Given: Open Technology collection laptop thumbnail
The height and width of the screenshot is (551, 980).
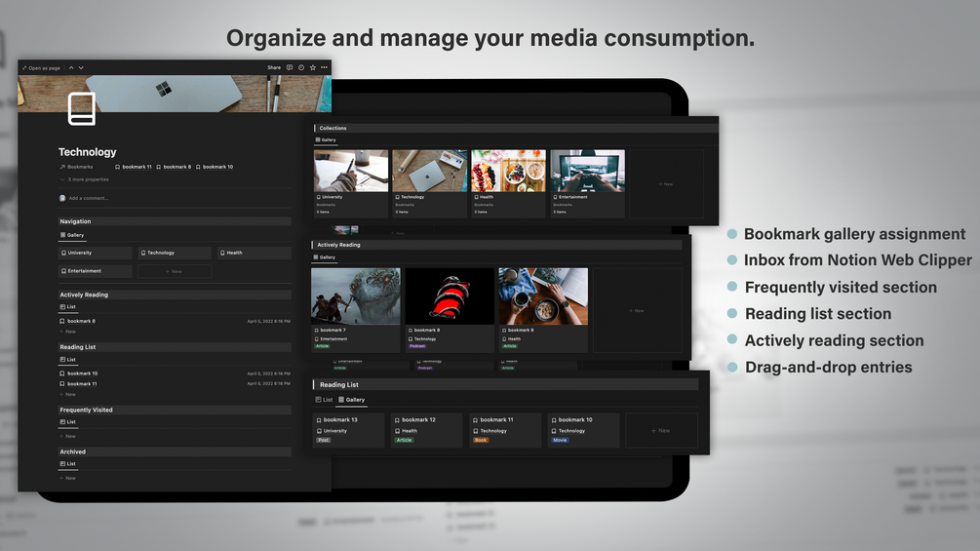Looking at the screenshot, I should pos(429,171).
